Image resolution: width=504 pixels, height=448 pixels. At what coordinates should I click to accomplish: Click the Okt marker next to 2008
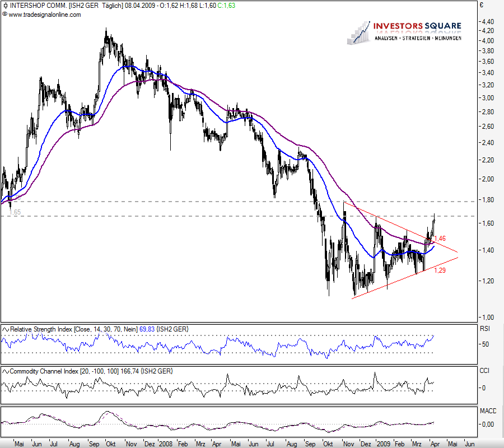coord(328,444)
